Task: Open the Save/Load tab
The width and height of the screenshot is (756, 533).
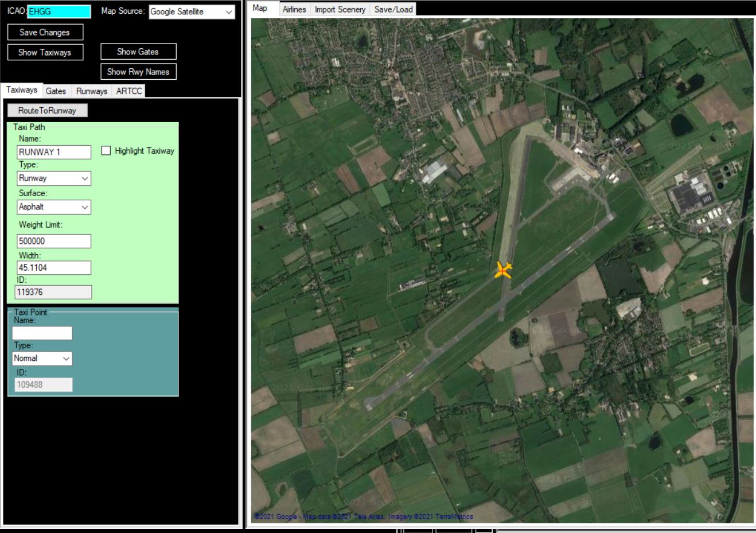Action: [x=393, y=9]
